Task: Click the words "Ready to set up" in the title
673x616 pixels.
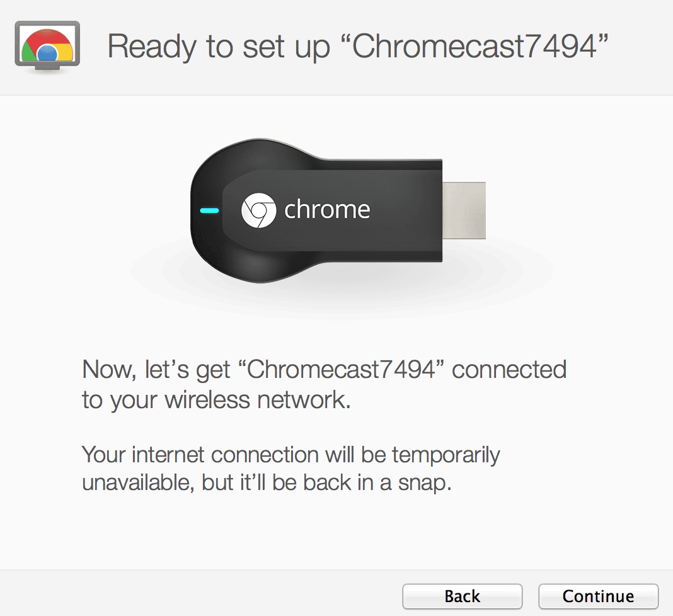Action: (x=218, y=47)
